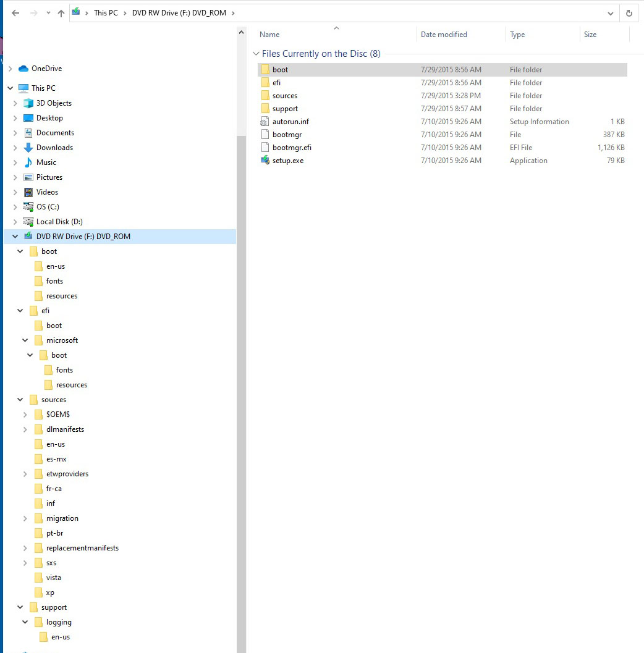Select etwproviders folder in tree

coord(67,474)
